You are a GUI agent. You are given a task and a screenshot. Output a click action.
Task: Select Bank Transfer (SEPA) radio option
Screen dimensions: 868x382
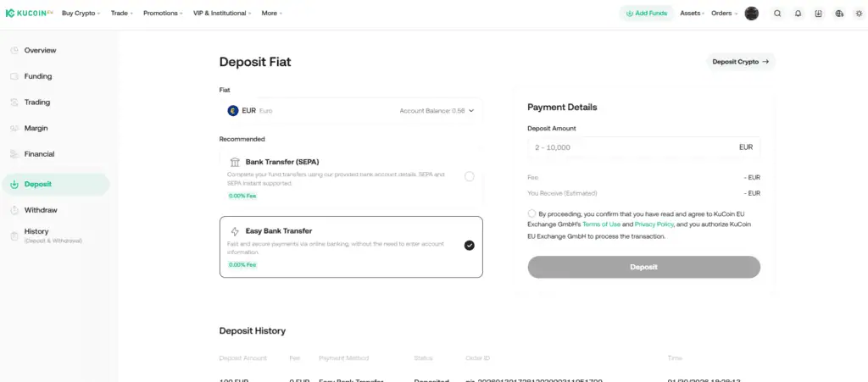[470, 176]
